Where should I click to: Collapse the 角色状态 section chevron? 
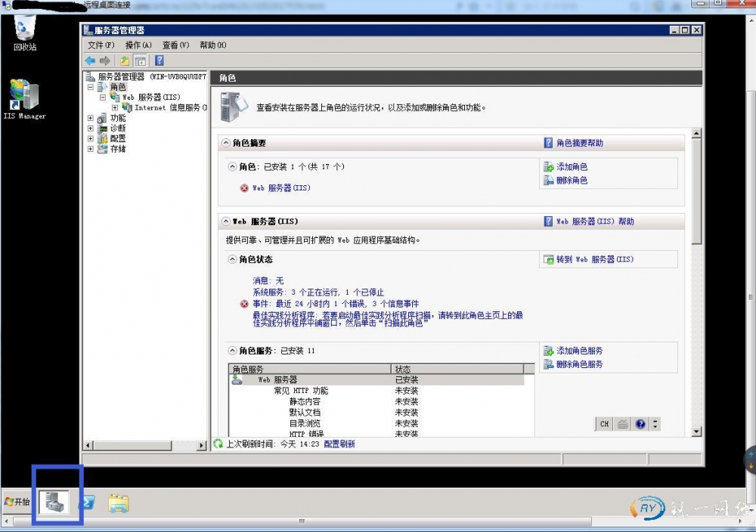point(232,259)
